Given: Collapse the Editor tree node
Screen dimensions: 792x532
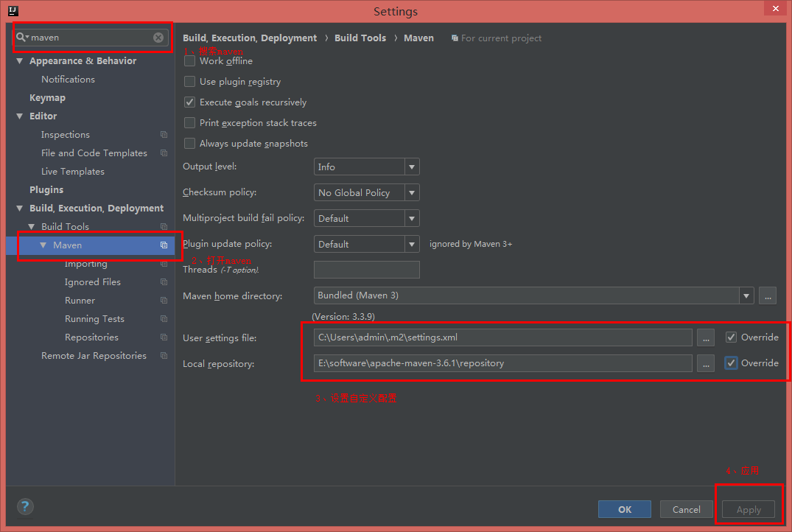Looking at the screenshot, I should pos(20,116).
